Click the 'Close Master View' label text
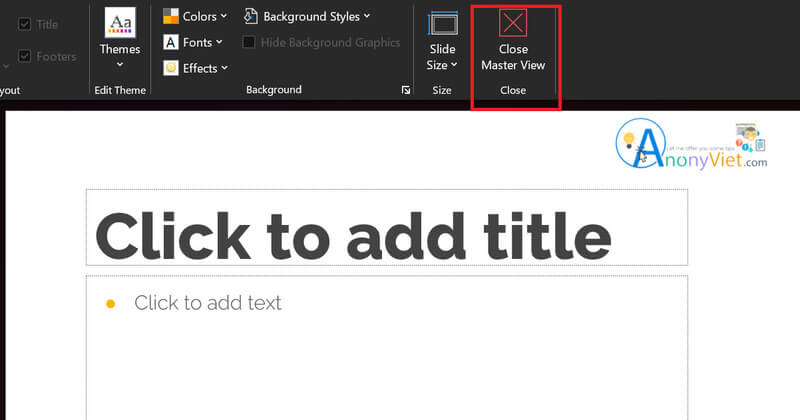The width and height of the screenshot is (800, 420). [x=513, y=57]
